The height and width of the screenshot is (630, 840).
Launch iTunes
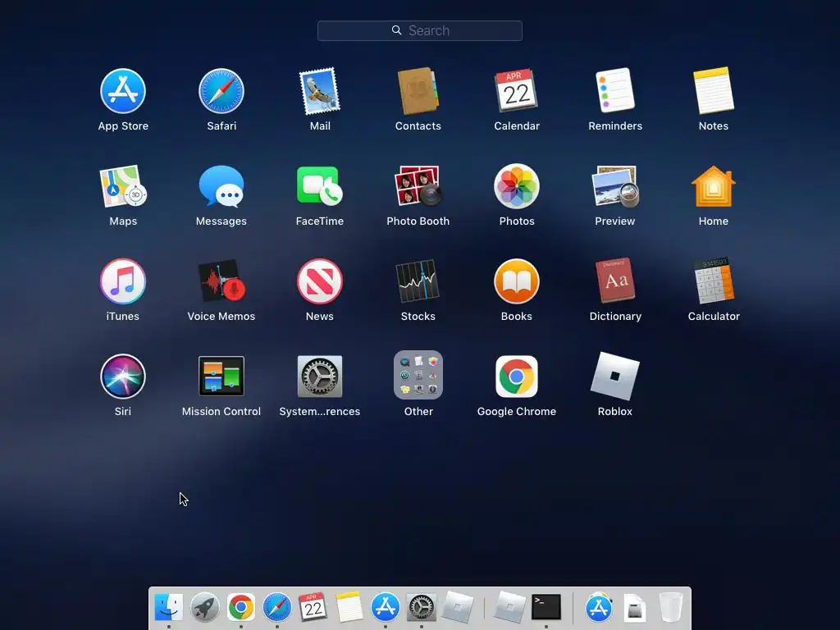(x=123, y=281)
